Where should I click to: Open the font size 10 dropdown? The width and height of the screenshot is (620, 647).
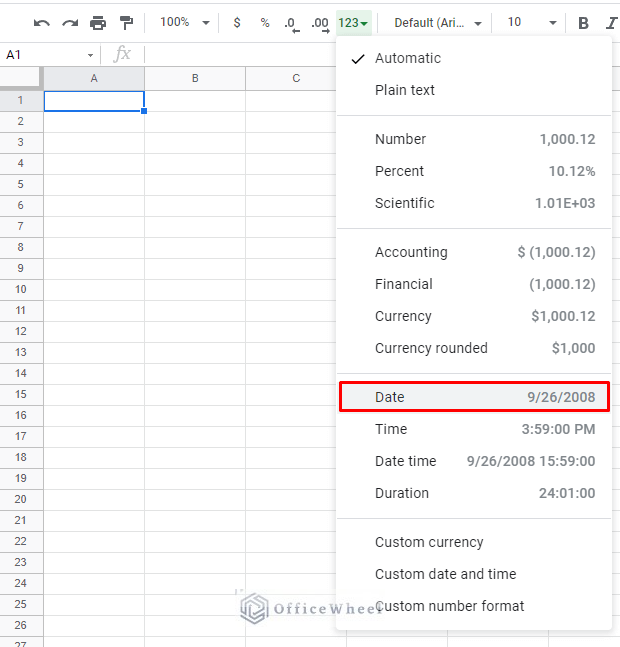[x=532, y=22]
